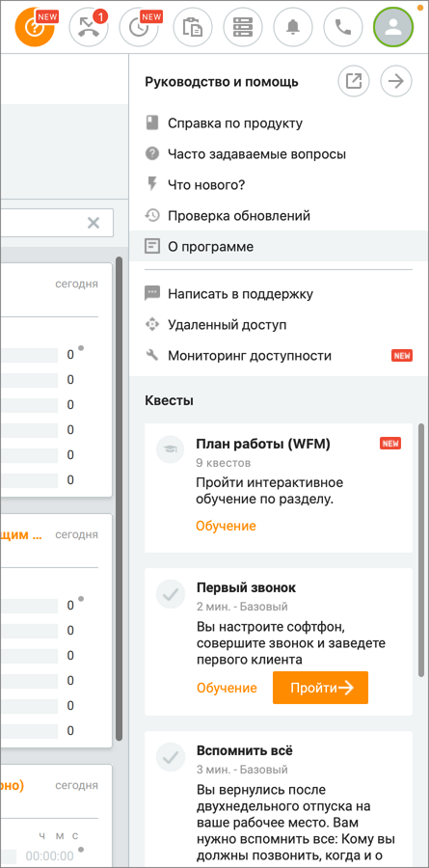Select Что нового? menu item
This screenshot has height=868, width=429.
point(206,184)
